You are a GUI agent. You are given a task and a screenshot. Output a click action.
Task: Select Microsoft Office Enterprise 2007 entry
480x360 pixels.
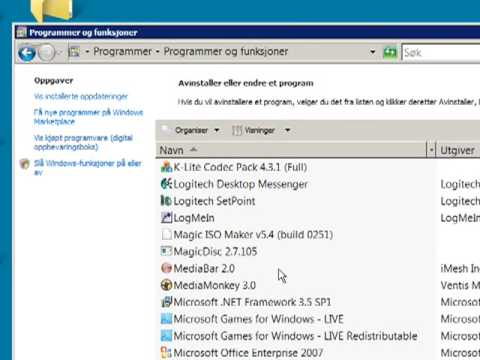click(x=248, y=353)
